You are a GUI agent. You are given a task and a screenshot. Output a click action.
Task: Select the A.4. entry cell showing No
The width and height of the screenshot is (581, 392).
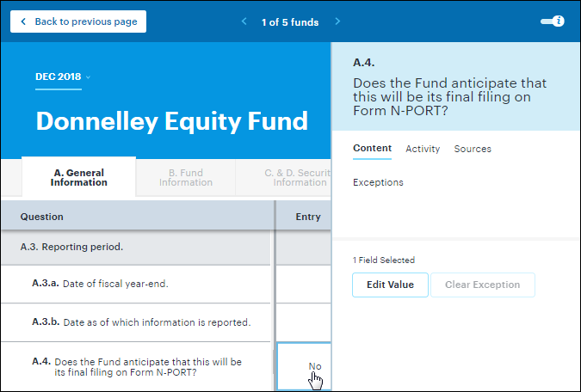pyautogui.click(x=305, y=366)
